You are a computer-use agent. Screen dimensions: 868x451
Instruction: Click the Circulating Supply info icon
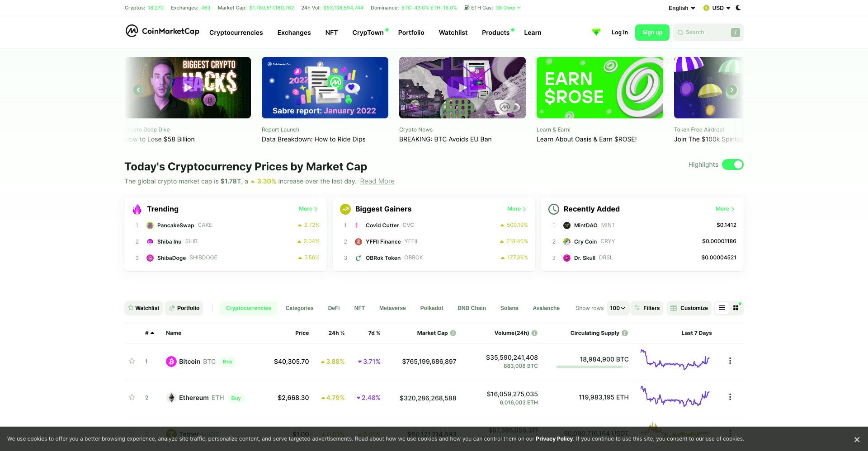pos(625,333)
